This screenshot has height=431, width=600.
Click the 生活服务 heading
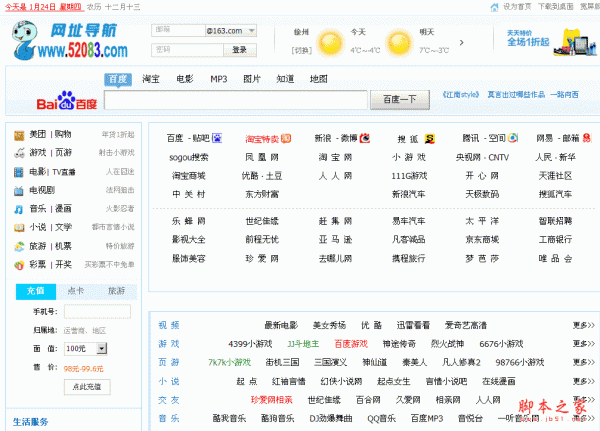(31, 422)
